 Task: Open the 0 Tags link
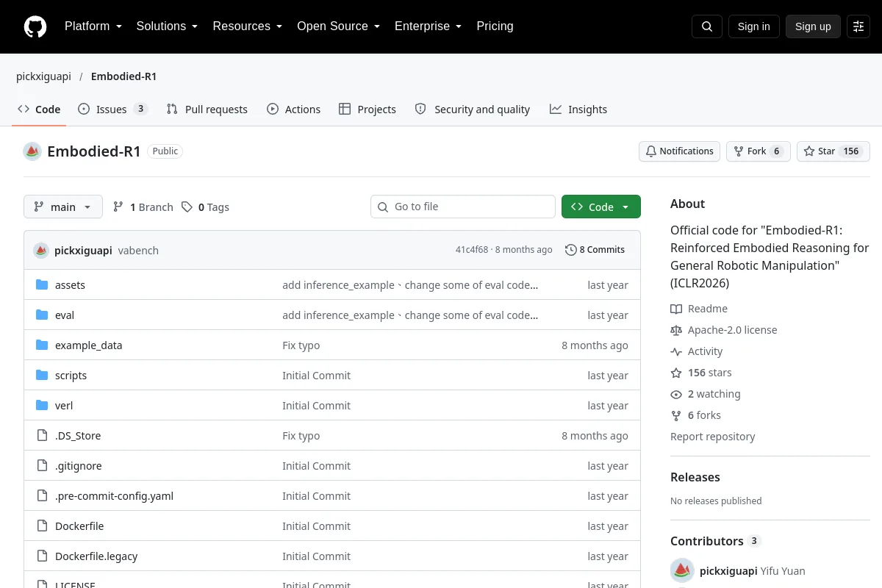coord(206,207)
